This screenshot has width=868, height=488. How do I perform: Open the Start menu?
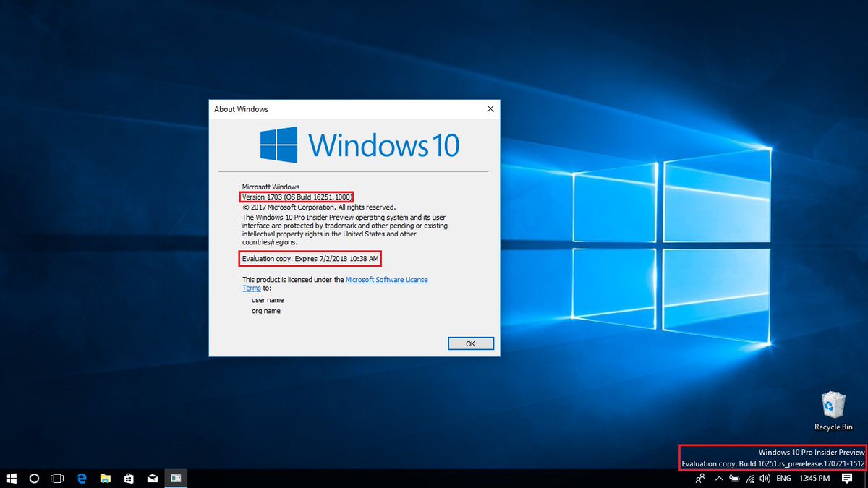click(12, 479)
